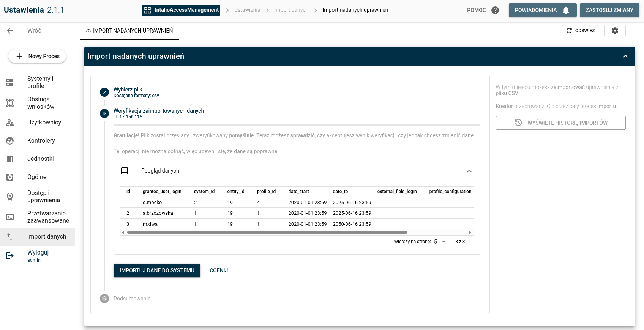
Task: Click the back arrow icon
Action: click(10, 31)
